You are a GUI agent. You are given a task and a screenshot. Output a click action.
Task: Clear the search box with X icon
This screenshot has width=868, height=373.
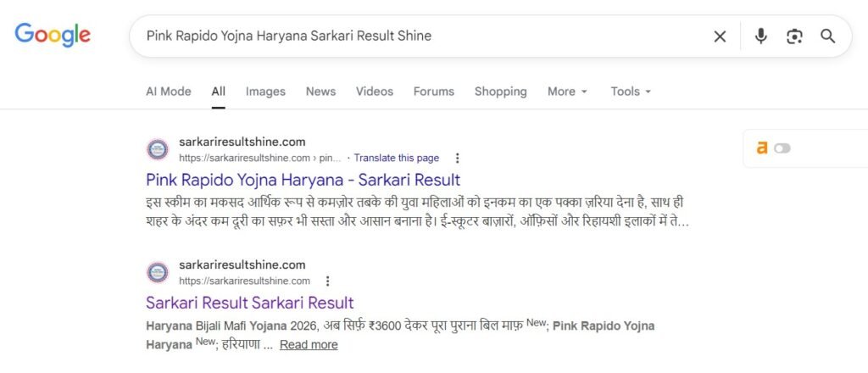point(720,36)
